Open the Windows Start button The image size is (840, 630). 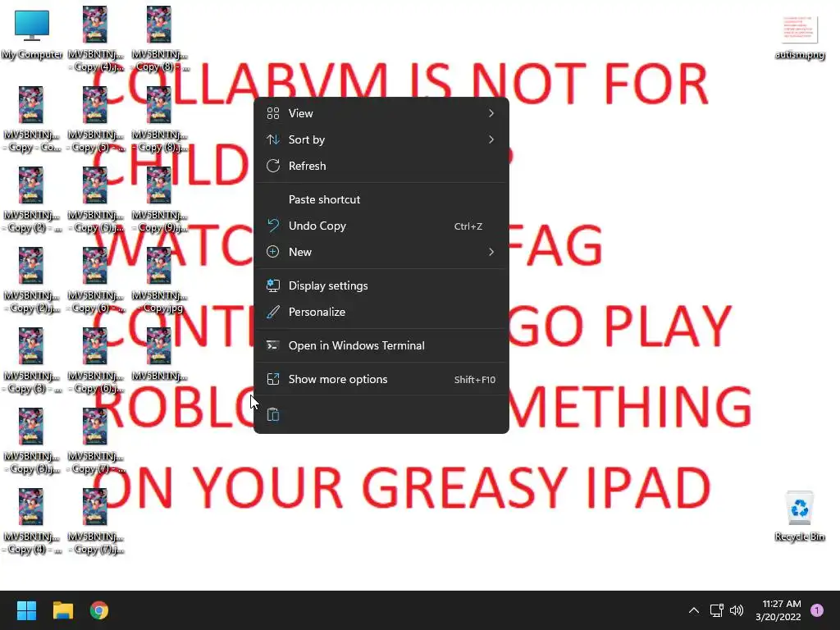[x=26, y=610]
